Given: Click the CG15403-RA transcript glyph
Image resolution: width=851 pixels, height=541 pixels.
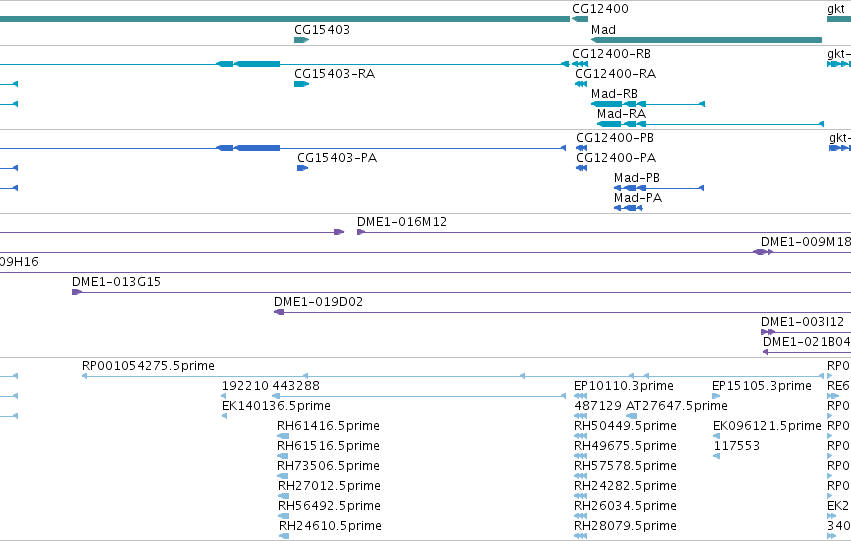Looking at the screenshot, I should (x=301, y=84).
